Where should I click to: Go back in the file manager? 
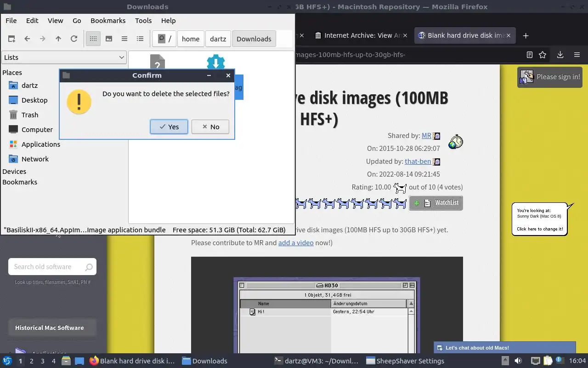point(27,39)
